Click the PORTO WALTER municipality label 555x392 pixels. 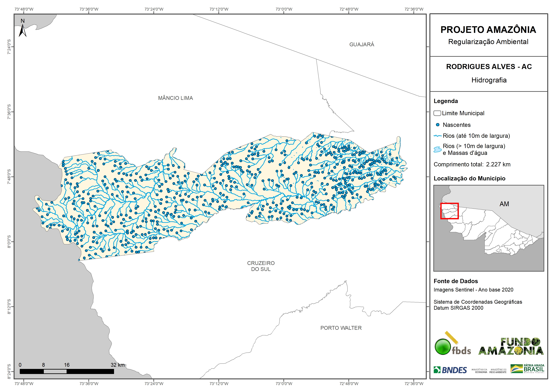[341, 328]
